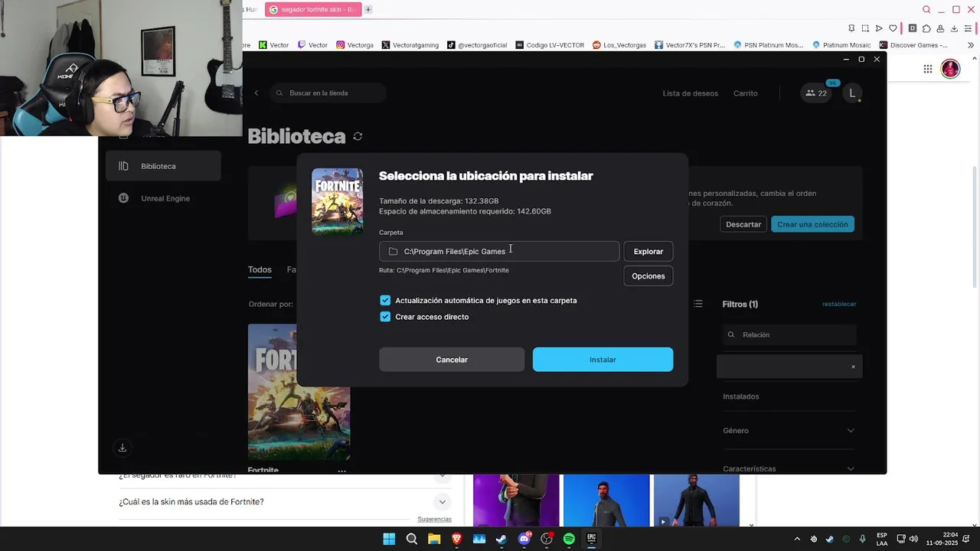
Task: Tick off automatic game updates checkbox
Action: click(x=385, y=301)
